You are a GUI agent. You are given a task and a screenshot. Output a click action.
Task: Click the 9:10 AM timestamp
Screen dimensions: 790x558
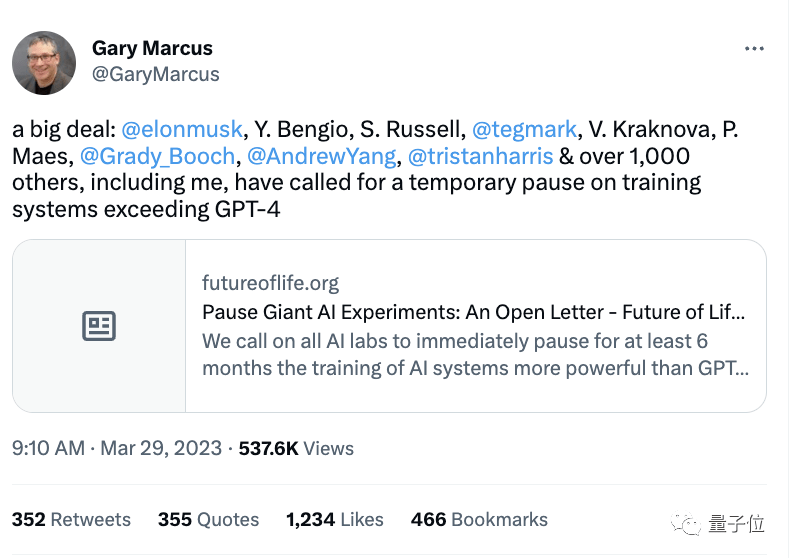[x=48, y=448]
